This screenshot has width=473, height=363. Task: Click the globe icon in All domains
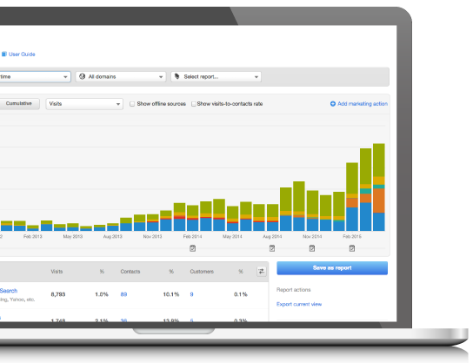click(82, 76)
